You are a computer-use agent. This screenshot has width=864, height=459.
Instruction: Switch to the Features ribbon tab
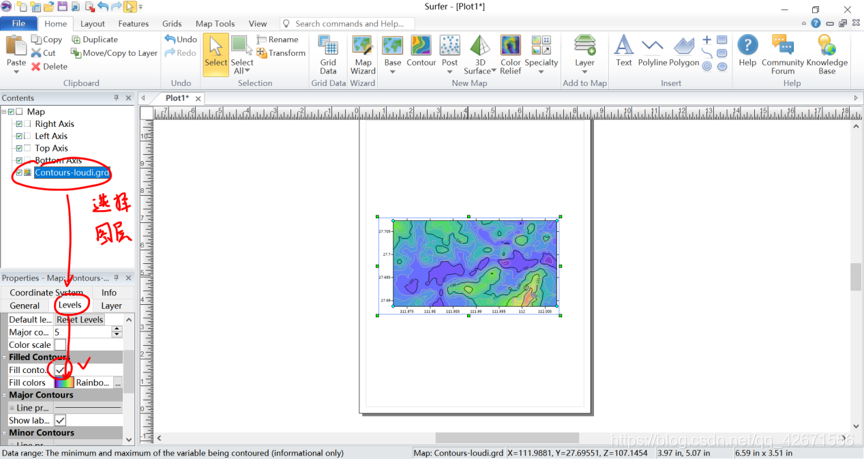[x=133, y=24]
